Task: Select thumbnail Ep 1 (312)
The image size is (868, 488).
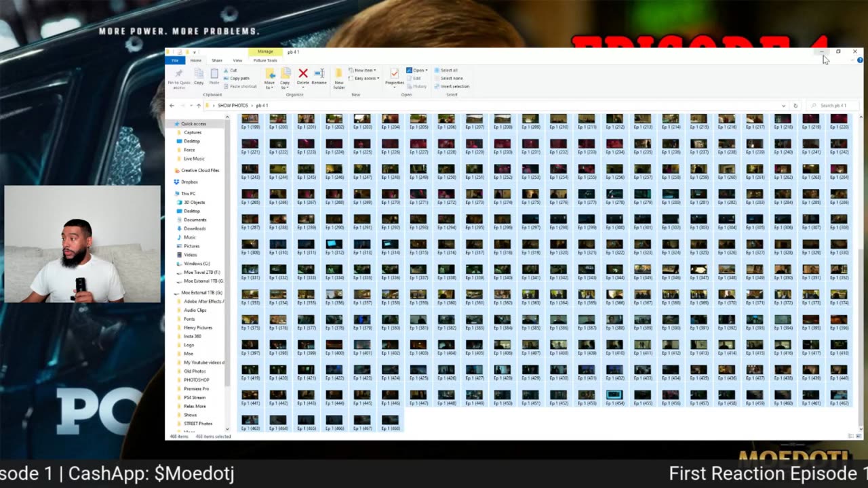Action: coord(334,247)
